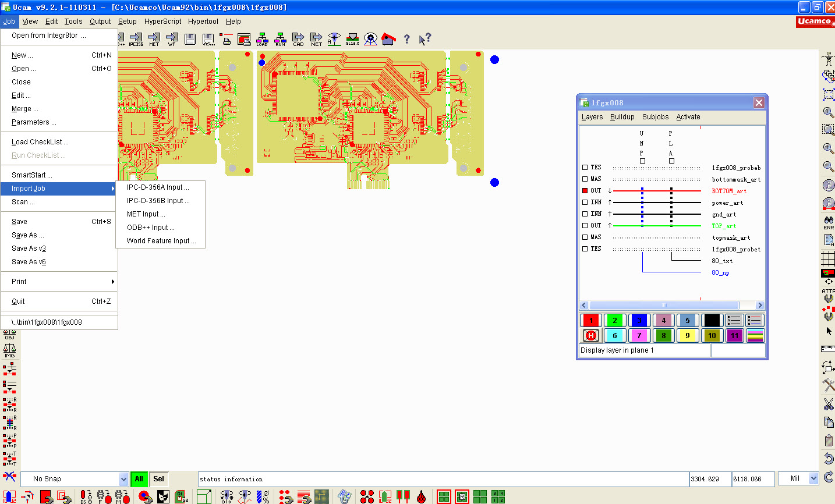Toggle the power_art INN layer checkbox
The image size is (835, 504).
(x=585, y=202)
